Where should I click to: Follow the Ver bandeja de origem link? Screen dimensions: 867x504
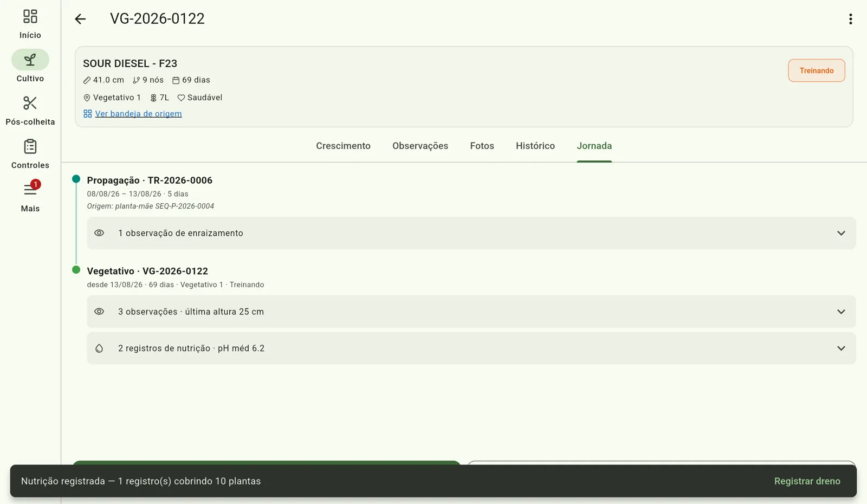pos(138,114)
